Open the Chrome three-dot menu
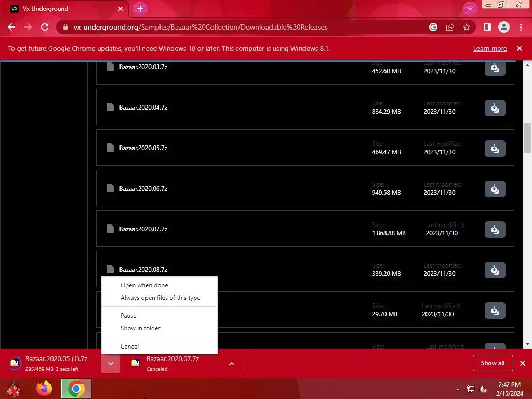Image resolution: width=532 pixels, height=399 pixels. (521, 27)
